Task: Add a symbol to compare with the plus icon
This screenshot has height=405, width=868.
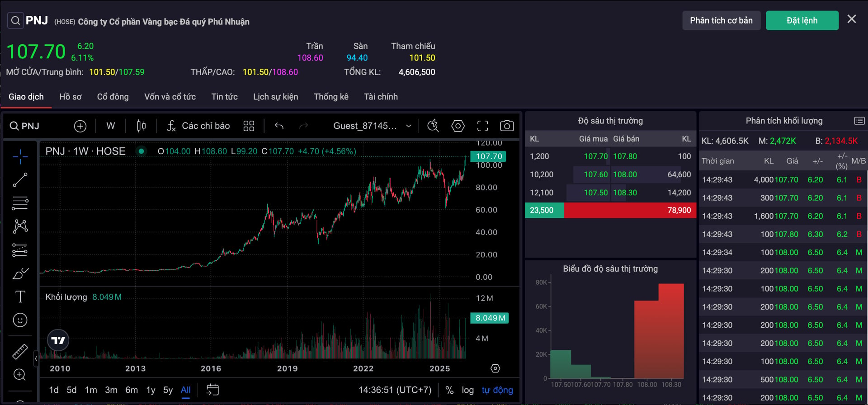Action: pos(80,126)
